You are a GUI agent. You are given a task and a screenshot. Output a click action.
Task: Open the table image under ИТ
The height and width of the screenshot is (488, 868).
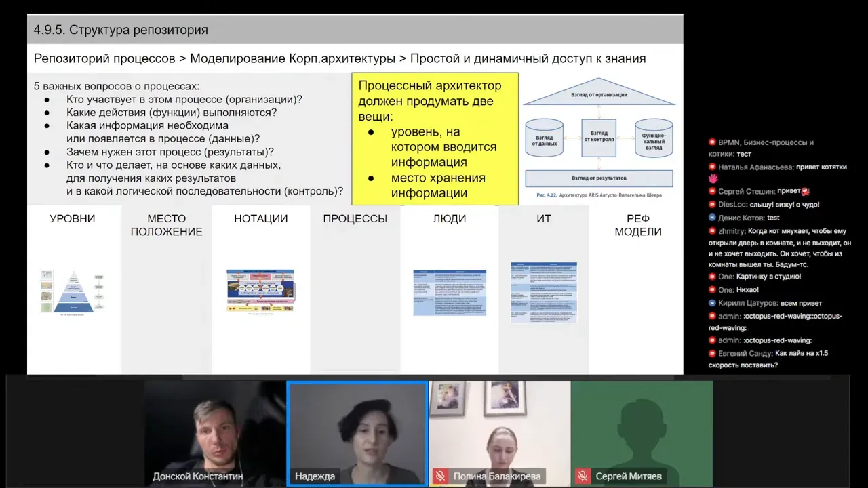coord(544,291)
